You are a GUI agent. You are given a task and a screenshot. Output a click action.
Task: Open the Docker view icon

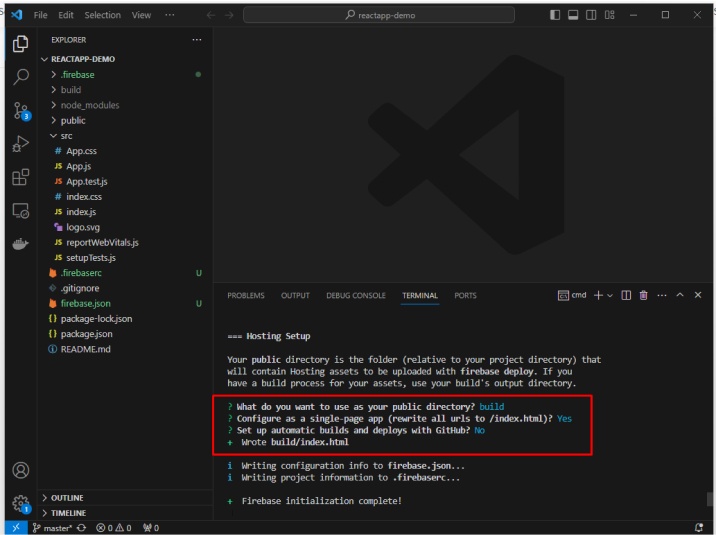(21, 244)
